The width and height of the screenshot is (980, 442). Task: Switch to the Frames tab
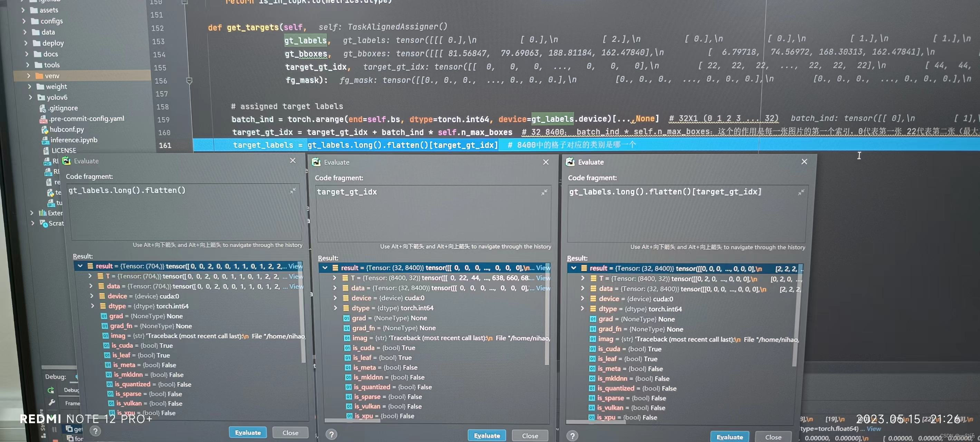pos(73,404)
